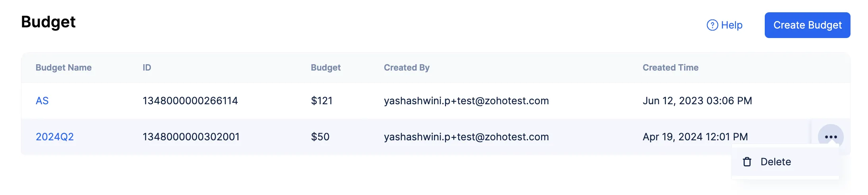Click the Created By column header
Screen dimensions: 868x195
(x=407, y=67)
